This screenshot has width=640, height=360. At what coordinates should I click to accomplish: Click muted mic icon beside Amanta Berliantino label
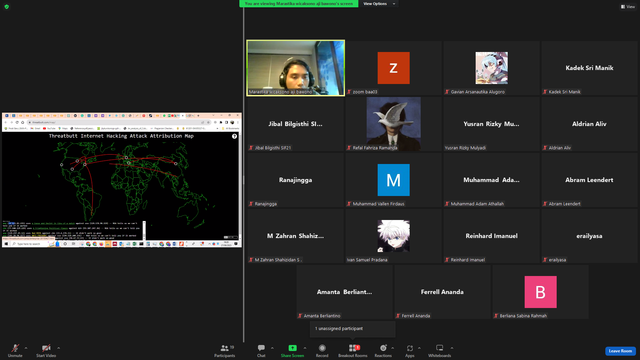300,316
